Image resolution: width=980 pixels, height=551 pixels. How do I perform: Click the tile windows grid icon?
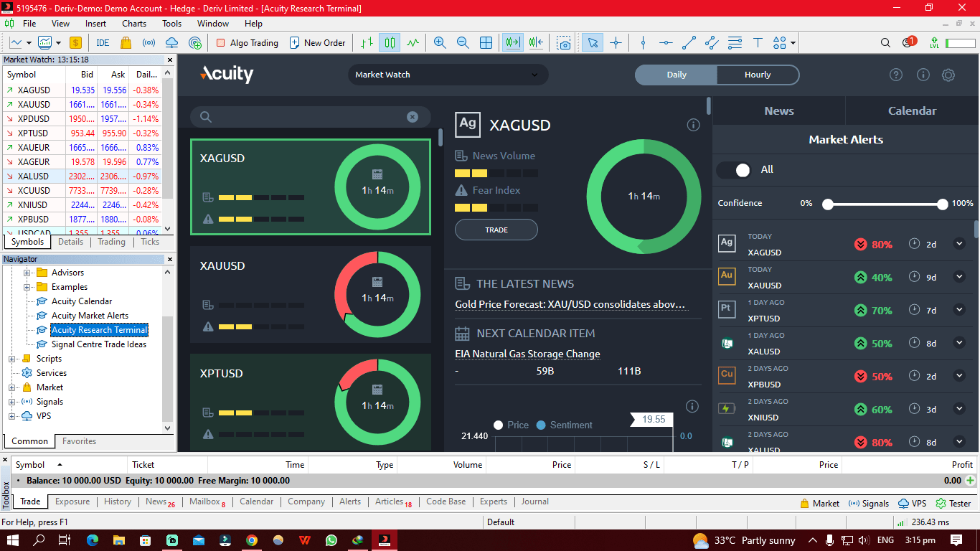pyautogui.click(x=486, y=43)
